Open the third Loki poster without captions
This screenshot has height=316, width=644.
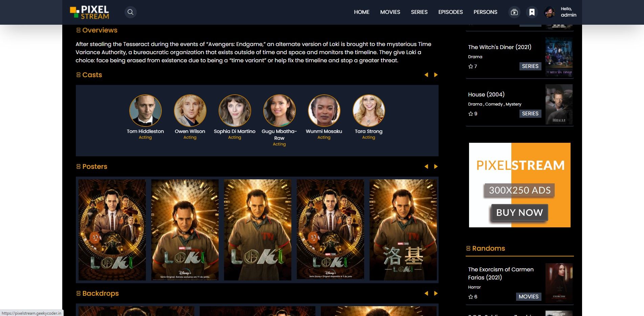(258, 230)
